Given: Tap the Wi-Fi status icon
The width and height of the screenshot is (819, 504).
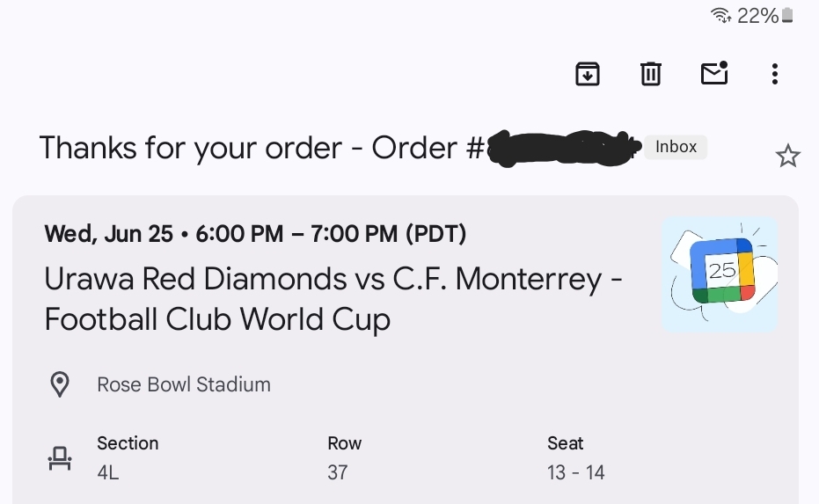Looking at the screenshot, I should tap(720, 15).
